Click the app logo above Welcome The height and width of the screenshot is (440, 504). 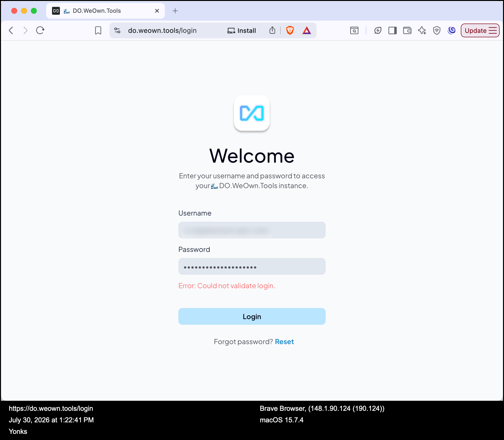[x=252, y=113]
